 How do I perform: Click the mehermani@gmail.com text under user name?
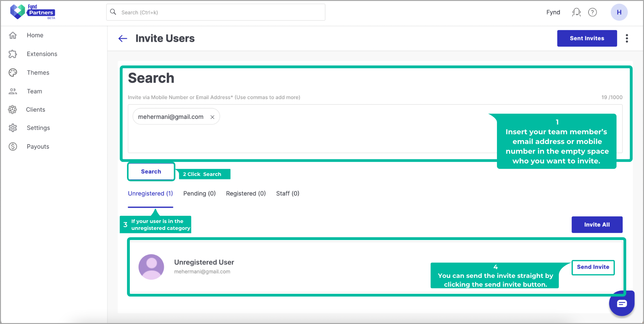(x=202, y=272)
